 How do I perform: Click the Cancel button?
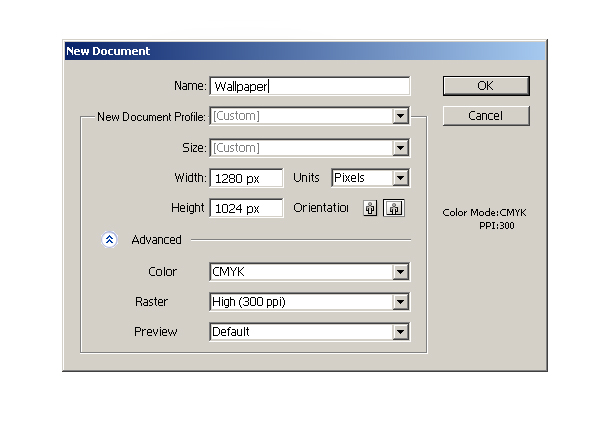[x=486, y=116]
